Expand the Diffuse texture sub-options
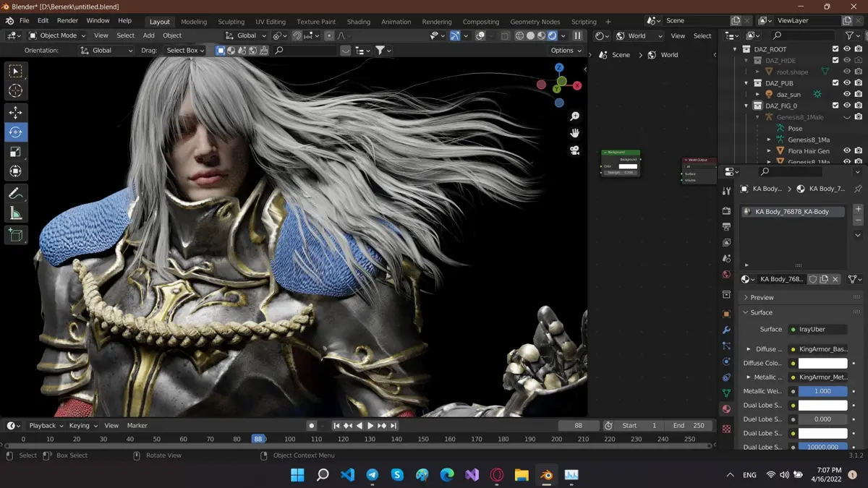Screen dimensions: 868x488 point(749,349)
